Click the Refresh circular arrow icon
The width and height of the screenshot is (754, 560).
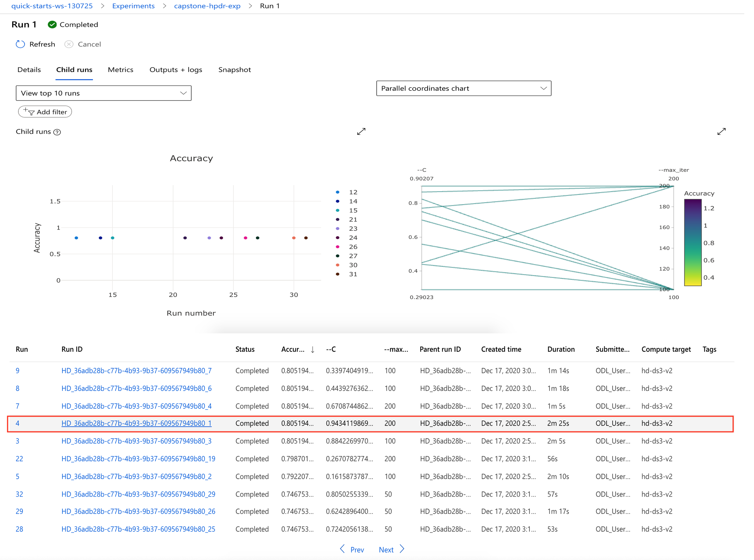click(x=20, y=44)
